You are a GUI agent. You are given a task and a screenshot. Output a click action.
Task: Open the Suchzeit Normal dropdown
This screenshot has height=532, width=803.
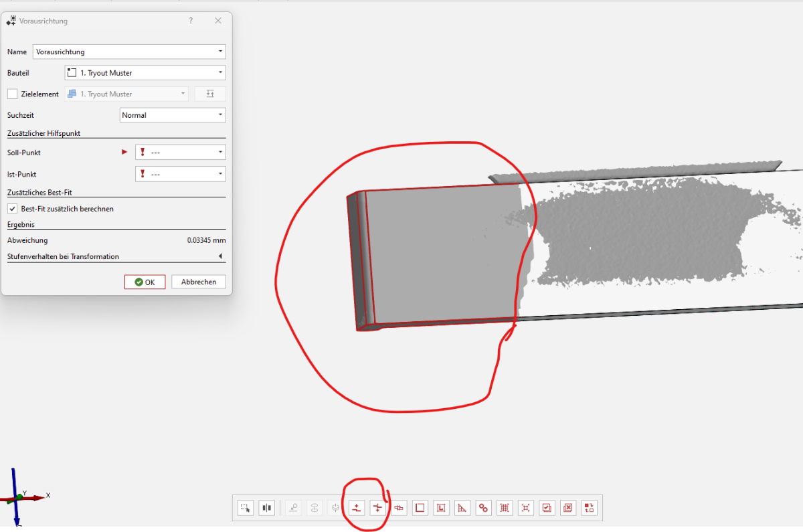[x=173, y=115]
